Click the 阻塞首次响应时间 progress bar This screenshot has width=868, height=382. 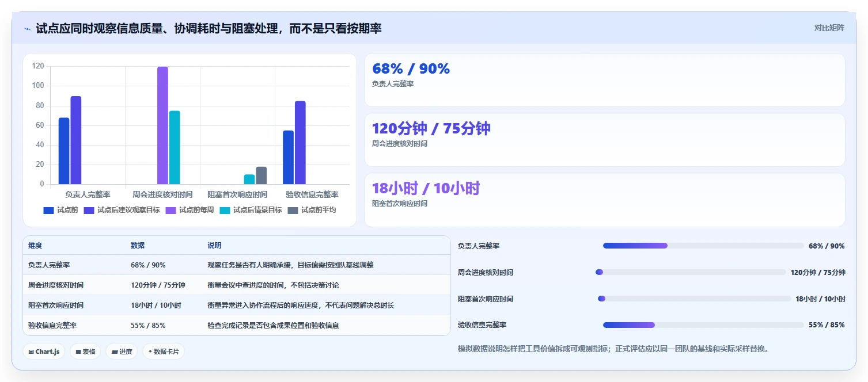[695, 299]
